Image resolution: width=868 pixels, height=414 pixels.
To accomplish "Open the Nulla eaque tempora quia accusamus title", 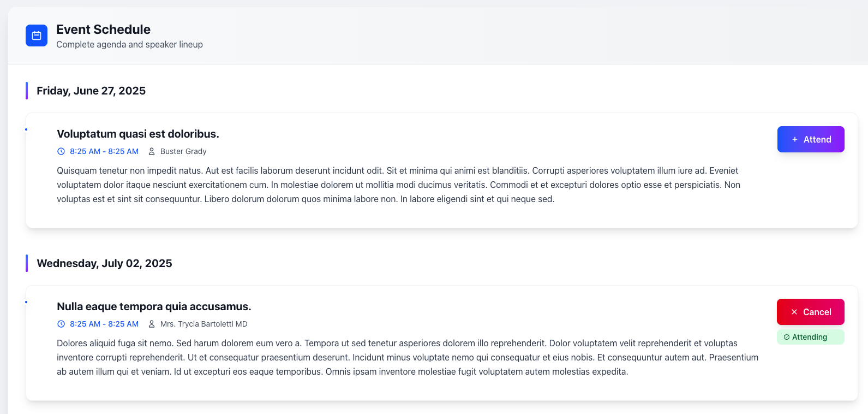I will pos(154,306).
